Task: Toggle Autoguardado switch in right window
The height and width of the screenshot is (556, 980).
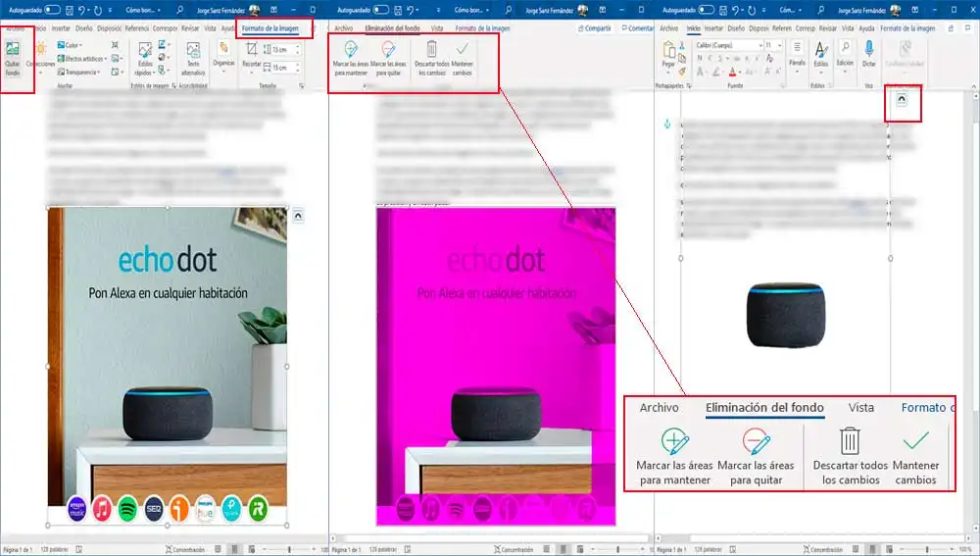Action: [x=707, y=10]
